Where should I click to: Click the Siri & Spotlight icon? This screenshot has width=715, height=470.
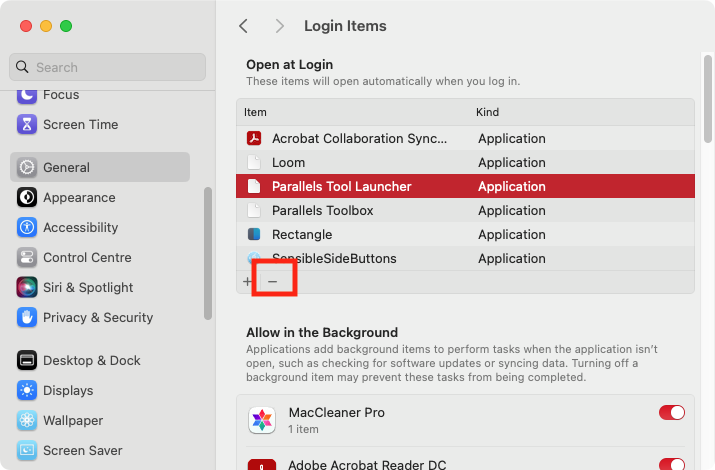[27, 287]
